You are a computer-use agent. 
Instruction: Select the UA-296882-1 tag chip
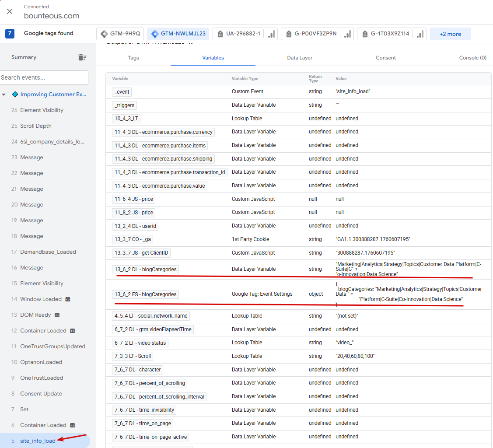coord(245,34)
